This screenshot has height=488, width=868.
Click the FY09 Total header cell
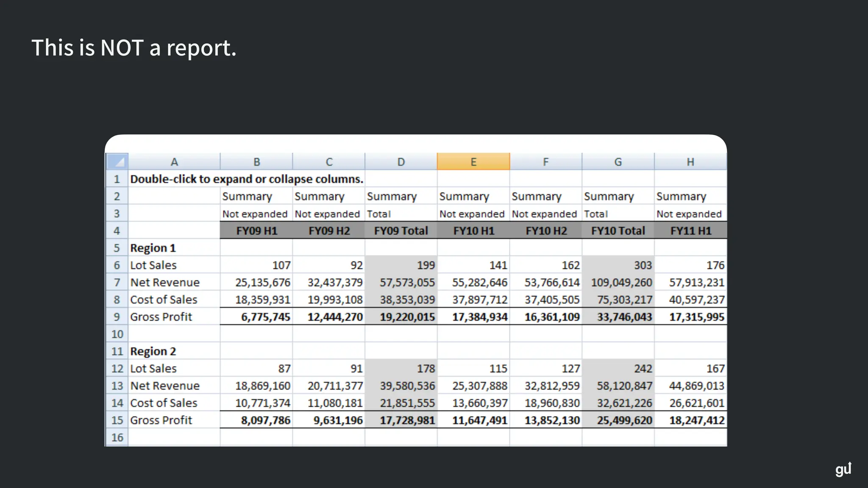401,230
